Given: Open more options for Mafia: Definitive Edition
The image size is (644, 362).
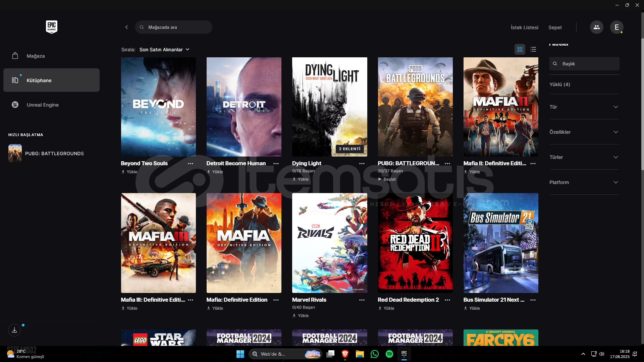Looking at the screenshot, I should click(x=276, y=300).
